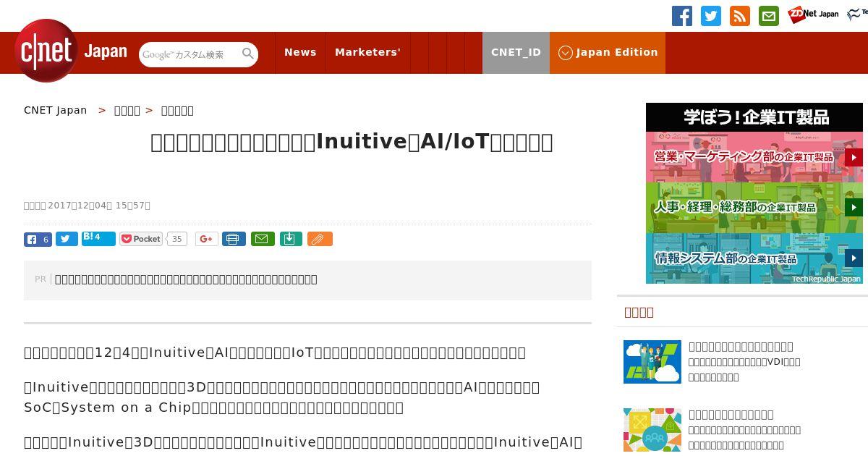
Task: Follow the CNET Japan breadcrumb link
Action: [56, 110]
